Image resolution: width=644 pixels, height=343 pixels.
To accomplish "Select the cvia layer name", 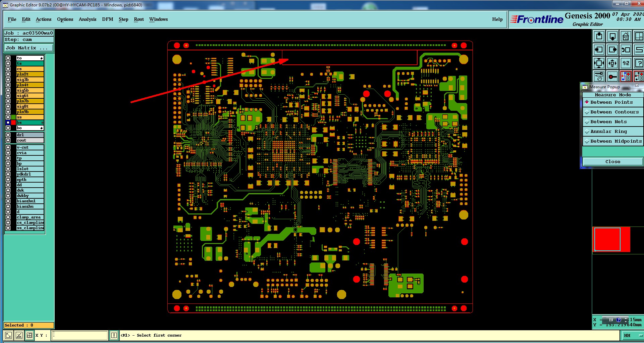I will 30,153.
